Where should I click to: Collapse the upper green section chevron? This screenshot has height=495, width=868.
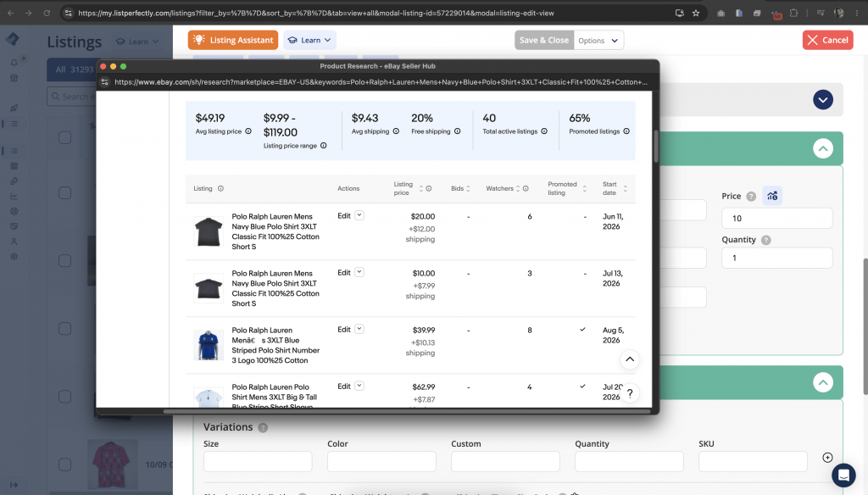click(x=823, y=148)
